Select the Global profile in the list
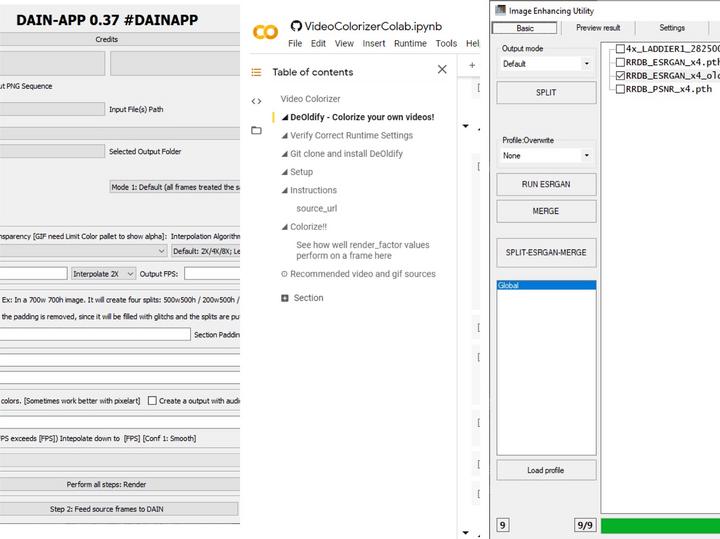Screen dimensions: 720x539 546,286
